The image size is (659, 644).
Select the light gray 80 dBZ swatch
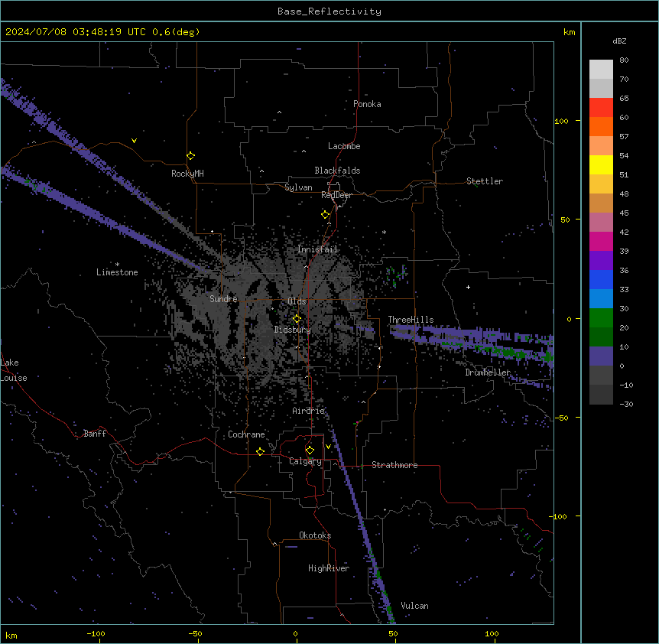click(x=601, y=70)
